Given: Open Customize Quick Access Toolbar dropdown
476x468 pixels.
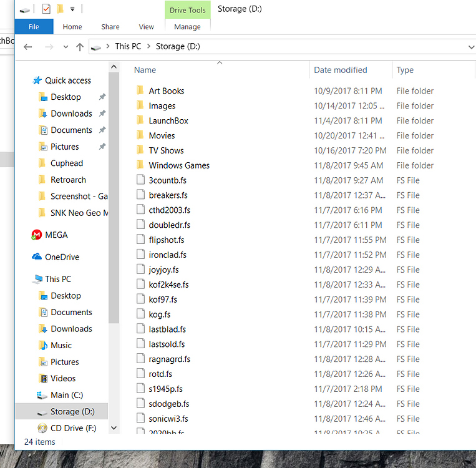Looking at the screenshot, I should pyautogui.click(x=72, y=9).
